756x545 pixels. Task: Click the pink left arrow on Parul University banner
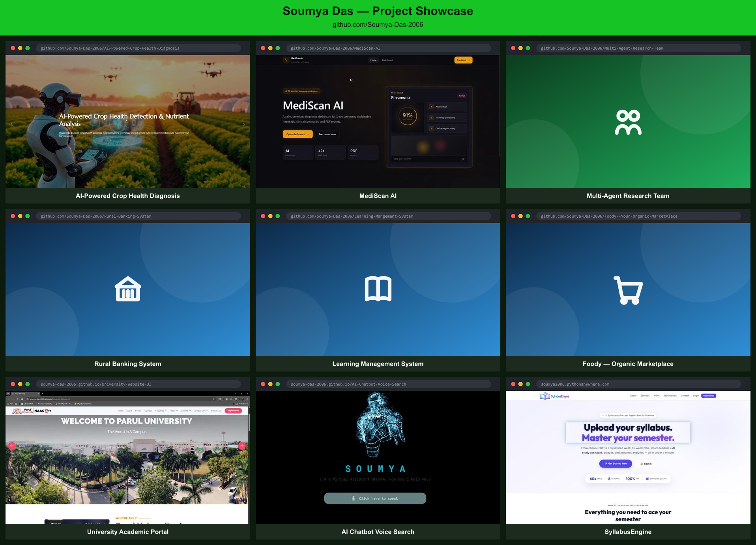tap(12, 446)
